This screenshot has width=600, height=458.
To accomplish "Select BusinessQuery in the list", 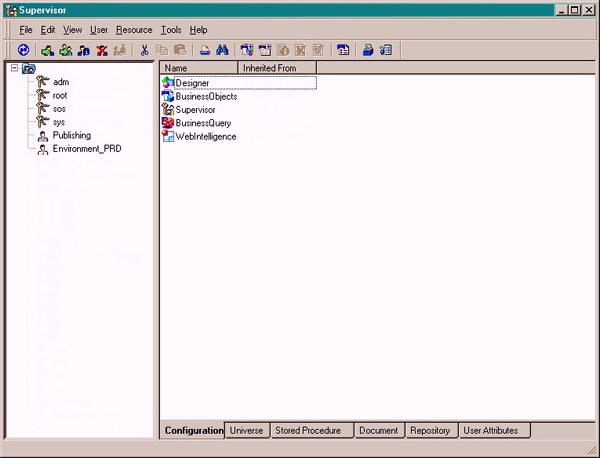I will click(x=203, y=123).
